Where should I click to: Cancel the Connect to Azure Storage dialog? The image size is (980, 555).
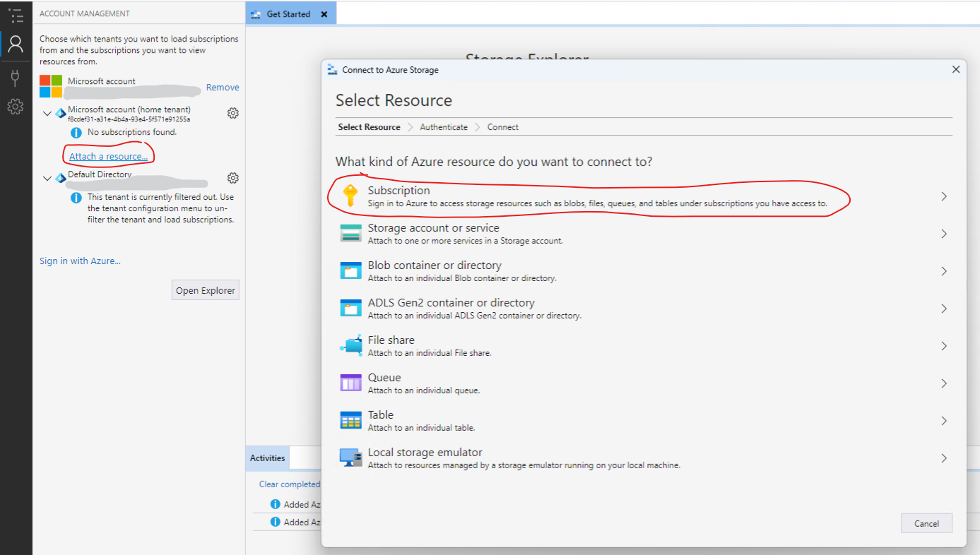pyautogui.click(x=926, y=523)
